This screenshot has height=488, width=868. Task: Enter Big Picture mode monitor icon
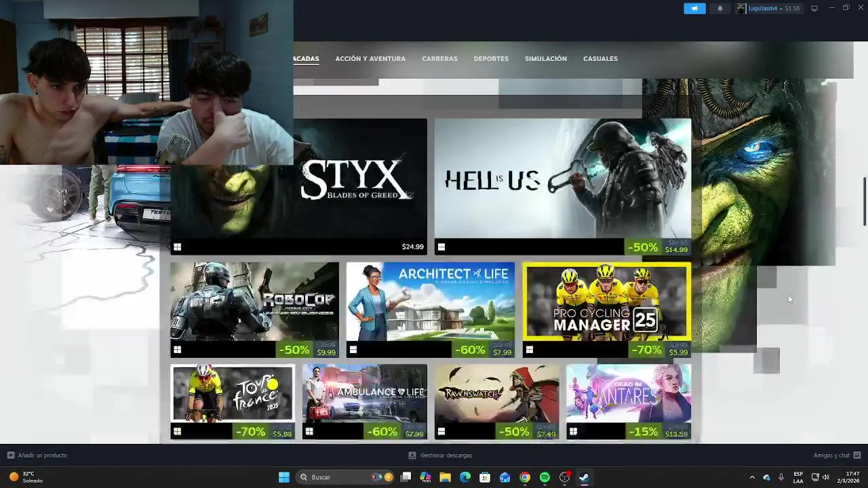(x=814, y=8)
